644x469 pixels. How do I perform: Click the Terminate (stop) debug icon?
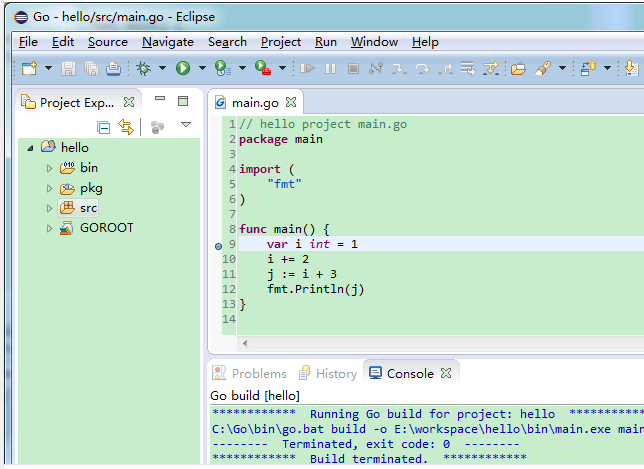(353, 68)
